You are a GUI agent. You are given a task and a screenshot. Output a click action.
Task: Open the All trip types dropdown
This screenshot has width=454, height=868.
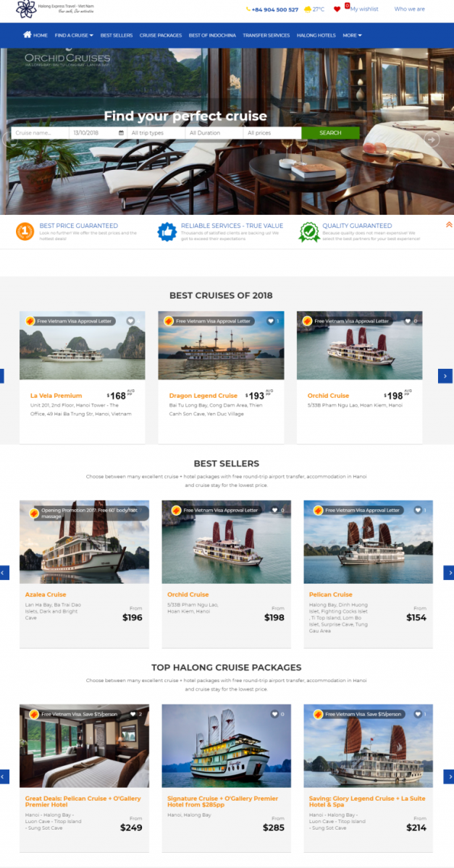tap(156, 133)
